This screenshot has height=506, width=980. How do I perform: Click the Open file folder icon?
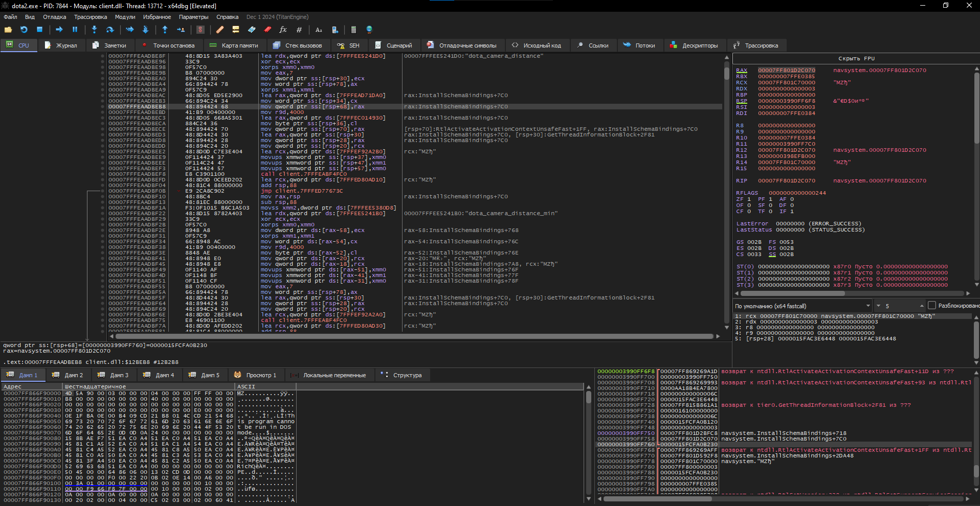point(8,30)
